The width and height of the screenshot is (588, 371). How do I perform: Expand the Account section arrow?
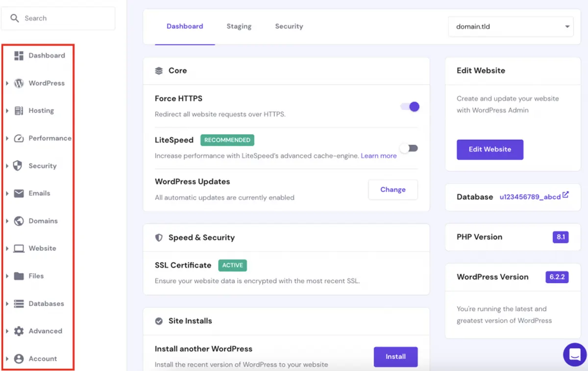point(7,359)
